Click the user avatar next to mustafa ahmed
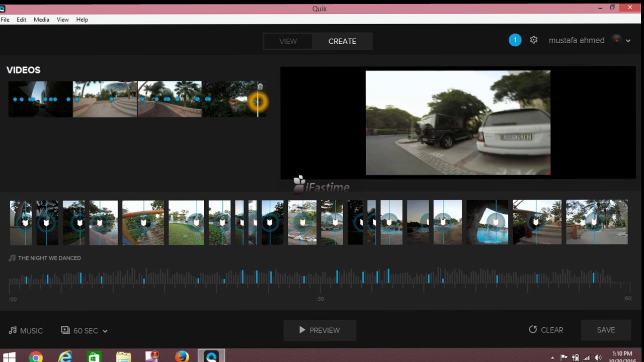This screenshot has width=644, height=362. click(x=616, y=40)
